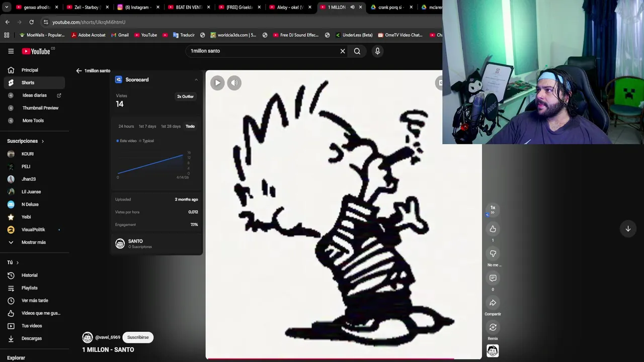Clear the search box with the X
644x362 pixels.
click(343, 51)
